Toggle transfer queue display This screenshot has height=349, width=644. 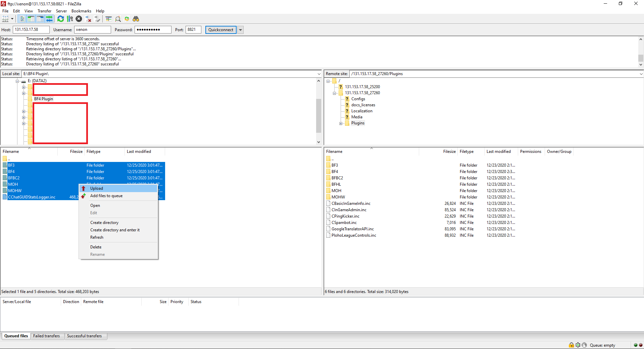[49, 19]
